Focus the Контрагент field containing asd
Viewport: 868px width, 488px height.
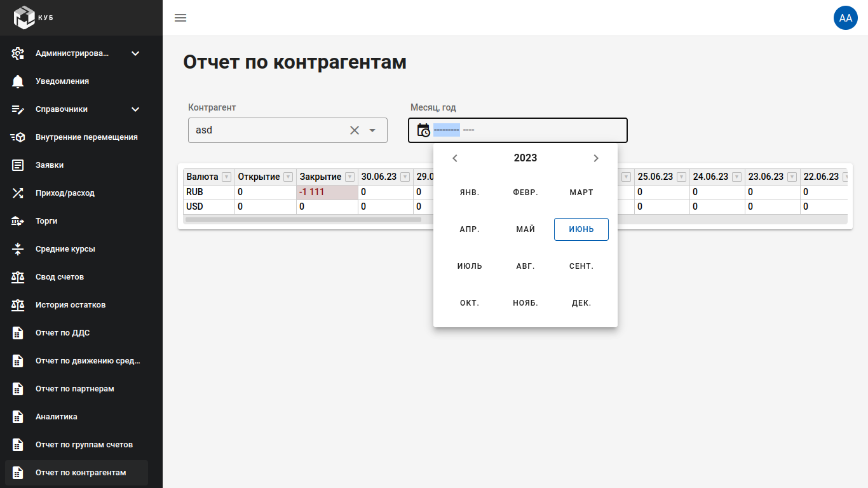288,130
